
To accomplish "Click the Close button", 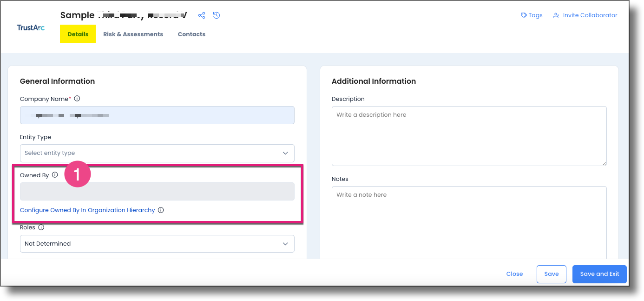I will 514,274.
